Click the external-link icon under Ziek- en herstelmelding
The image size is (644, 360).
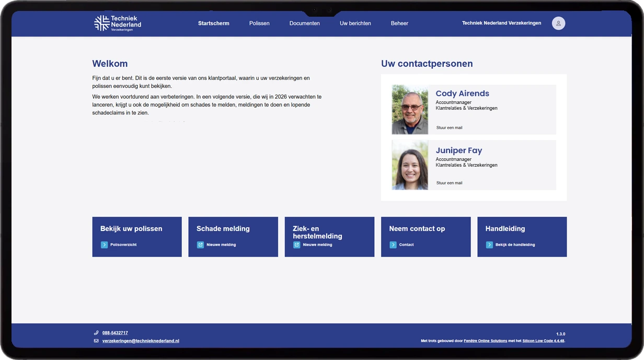(296, 245)
